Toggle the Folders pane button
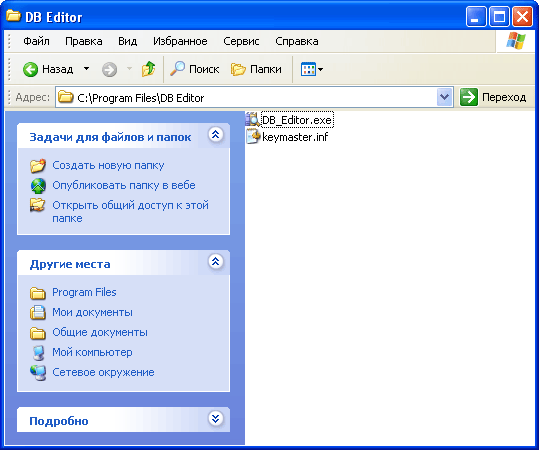Image resolution: width=539 pixels, height=450 pixels. click(x=256, y=69)
